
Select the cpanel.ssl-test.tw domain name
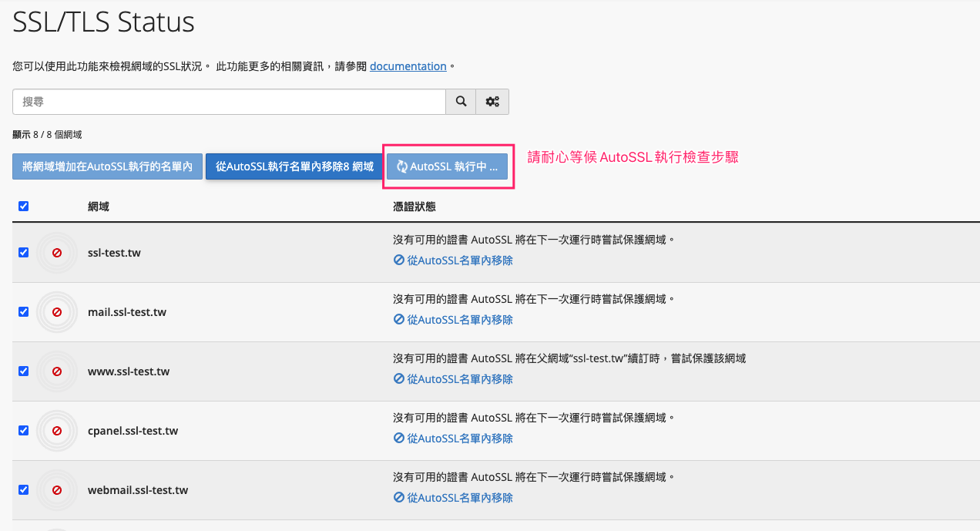tap(133, 431)
